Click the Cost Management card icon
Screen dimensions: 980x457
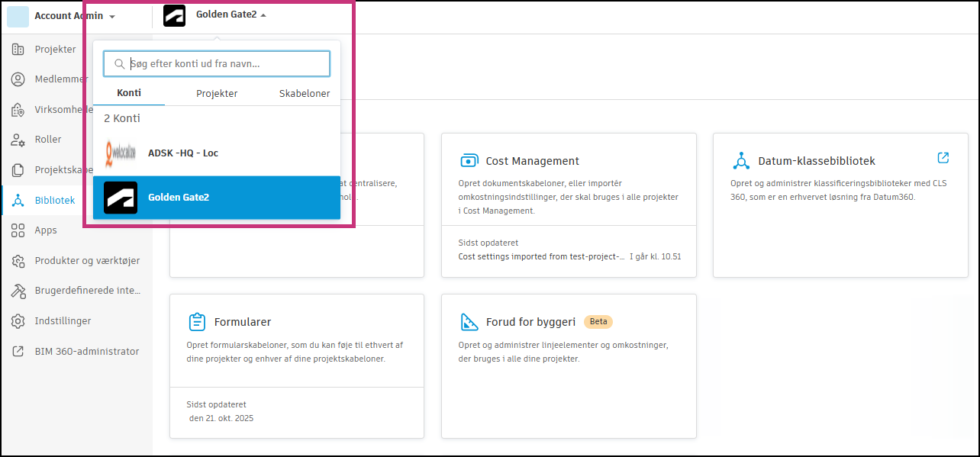pyautogui.click(x=469, y=160)
